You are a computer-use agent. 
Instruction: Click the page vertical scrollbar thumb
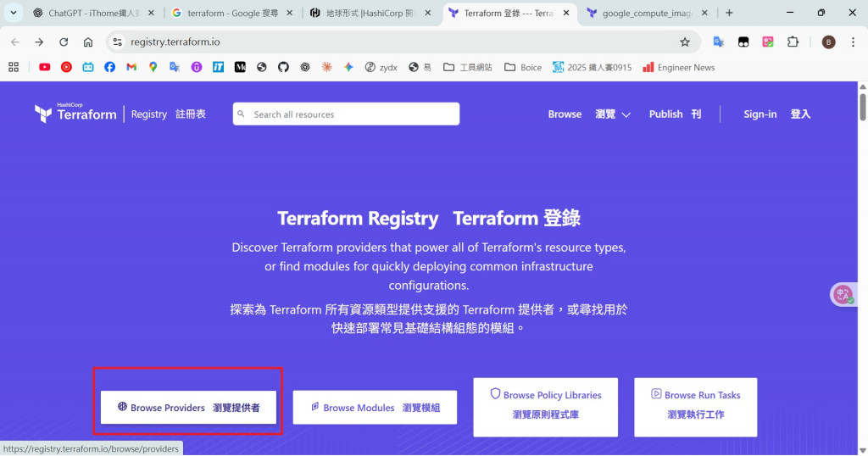862,106
